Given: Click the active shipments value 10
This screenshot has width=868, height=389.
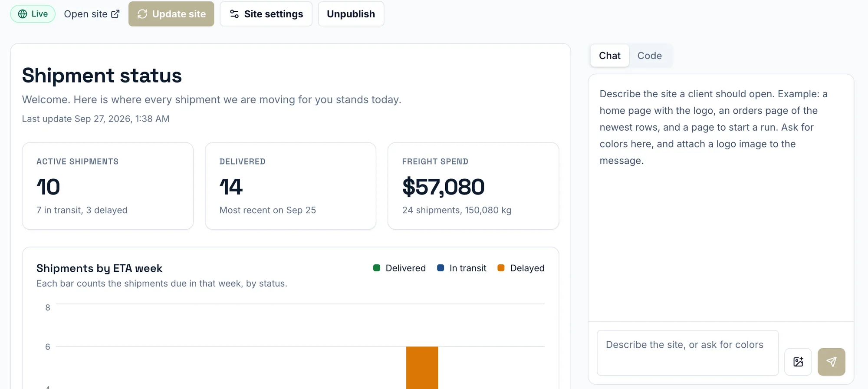Looking at the screenshot, I should coord(48,187).
